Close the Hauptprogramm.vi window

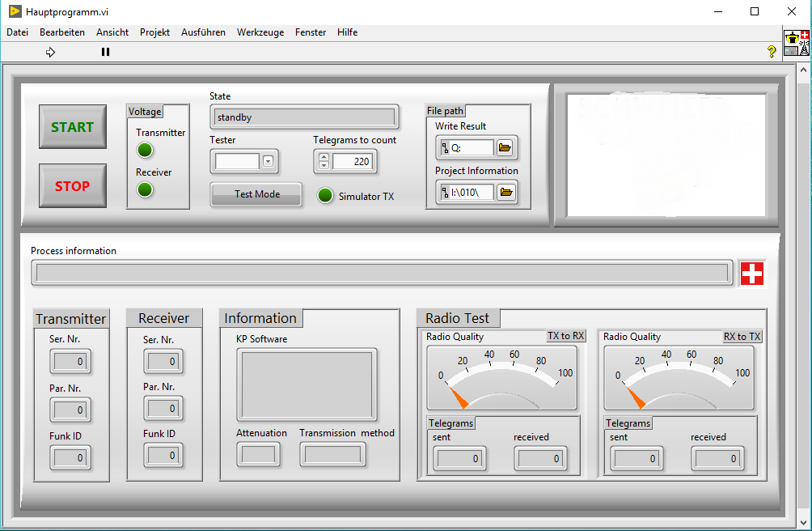tap(792, 11)
